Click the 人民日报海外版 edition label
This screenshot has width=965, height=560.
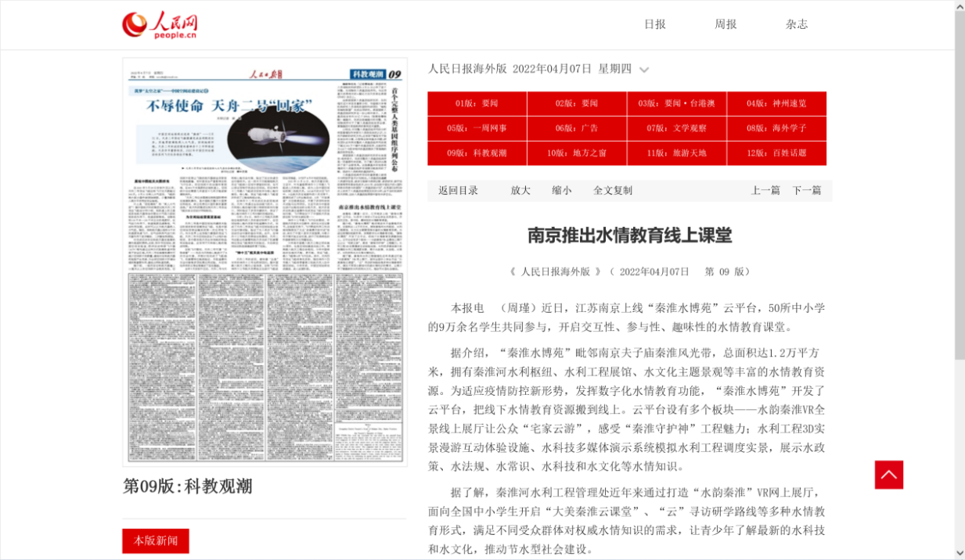[x=467, y=69]
